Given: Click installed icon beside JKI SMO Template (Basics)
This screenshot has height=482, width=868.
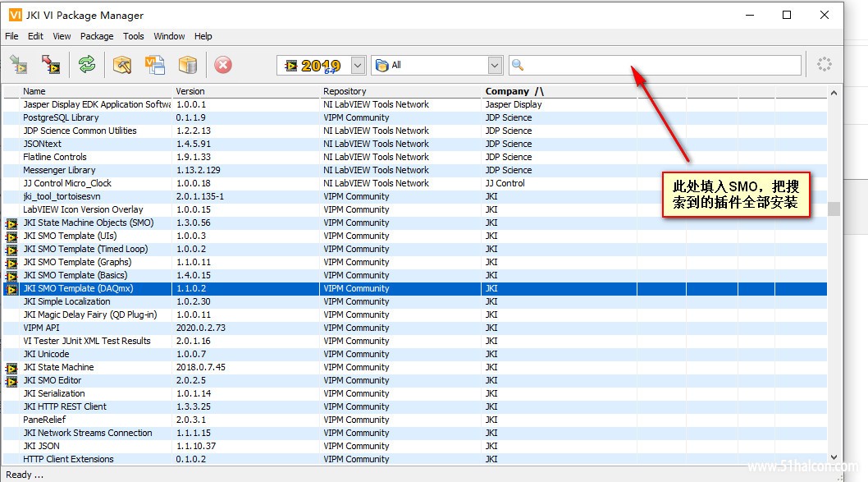Looking at the screenshot, I should (x=11, y=276).
